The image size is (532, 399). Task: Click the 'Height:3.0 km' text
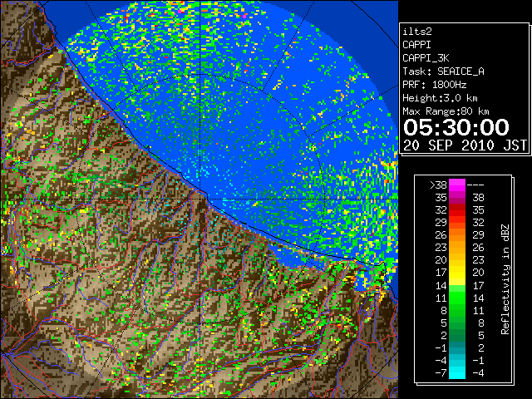point(440,98)
